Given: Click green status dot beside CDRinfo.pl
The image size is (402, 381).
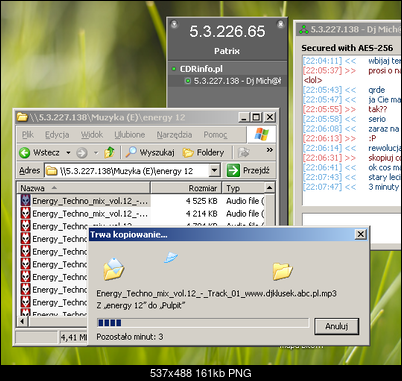Looking at the screenshot, I should coord(174,69).
